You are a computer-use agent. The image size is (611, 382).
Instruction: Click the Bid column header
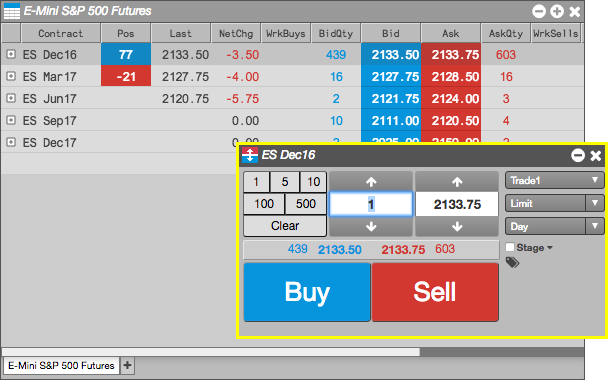tap(391, 34)
